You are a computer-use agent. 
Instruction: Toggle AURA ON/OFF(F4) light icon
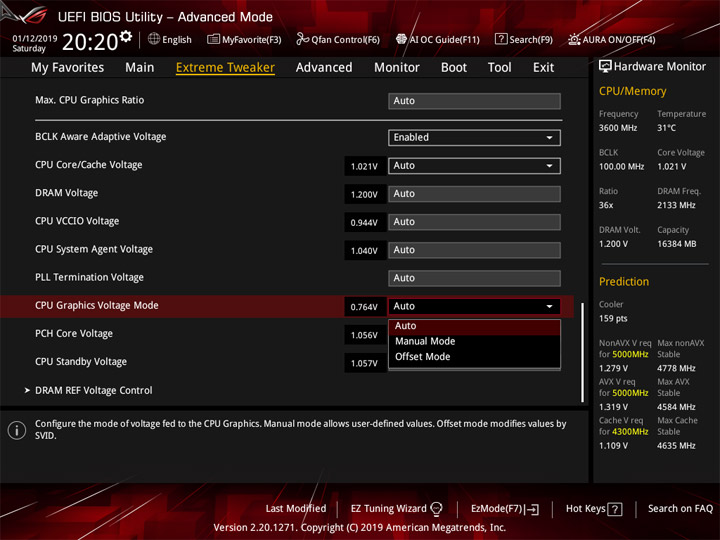point(574,39)
